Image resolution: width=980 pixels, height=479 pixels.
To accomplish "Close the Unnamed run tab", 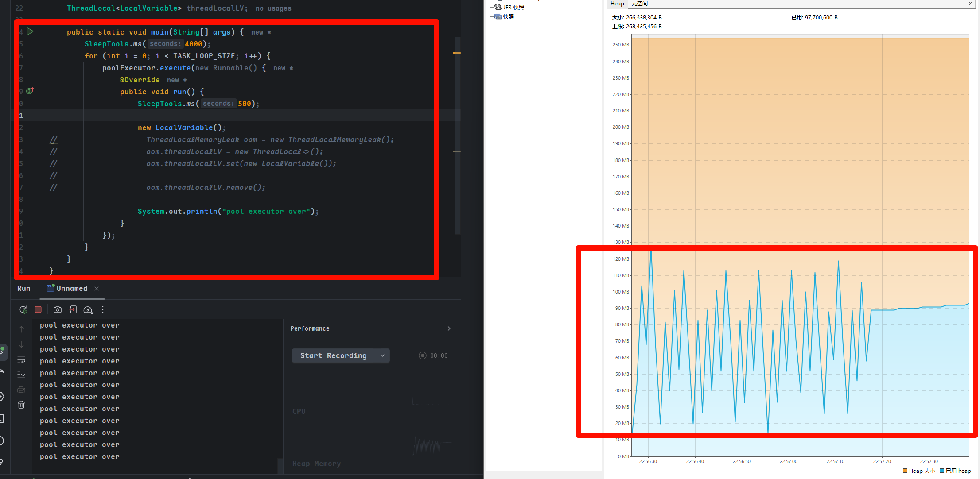I will point(97,289).
